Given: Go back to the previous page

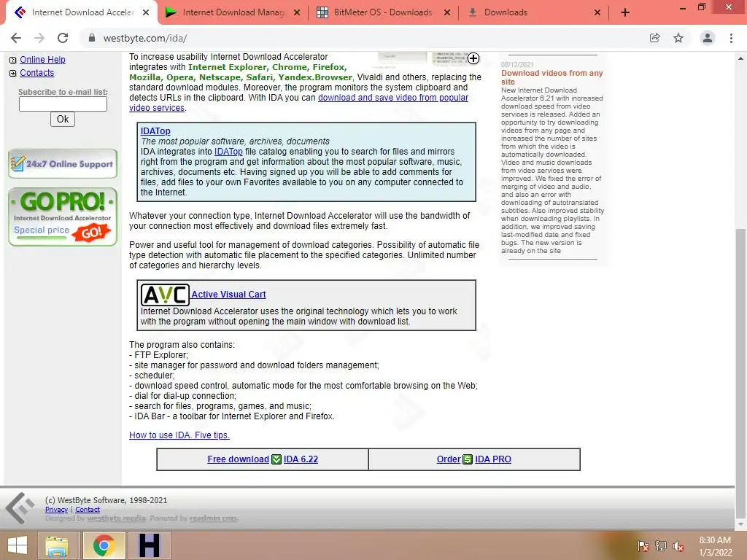Looking at the screenshot, I should [x=16, y=38].
